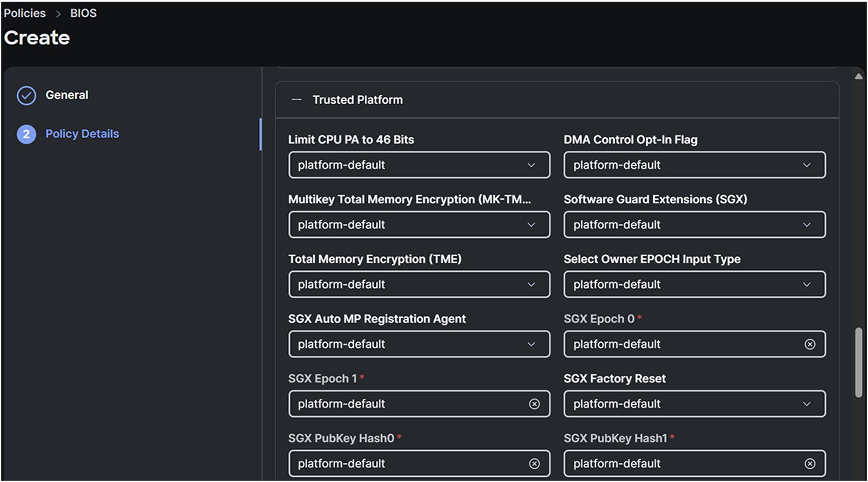Open the Select Owner EPOCH Input Type dropdown

pyautogui.click(x=807, y=284)
